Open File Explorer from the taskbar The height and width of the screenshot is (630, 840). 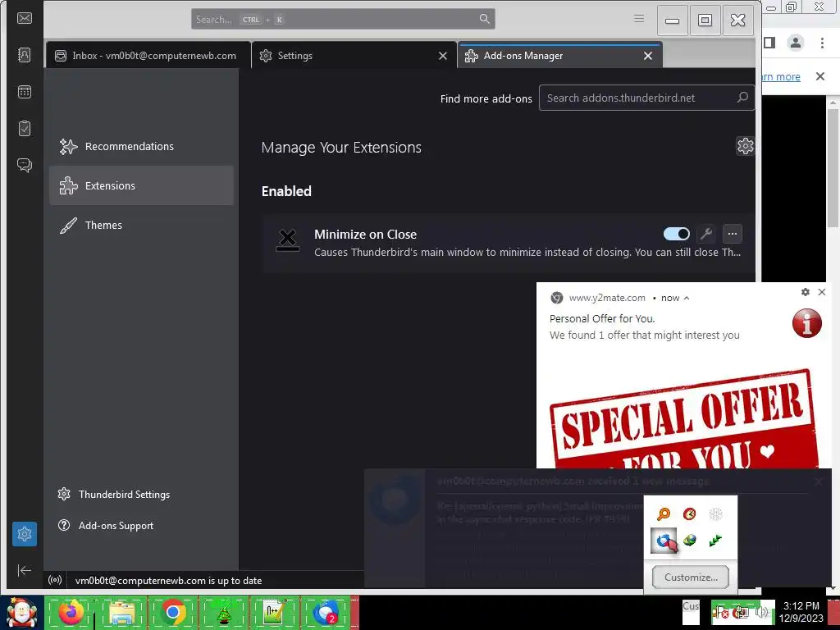pyautogui.click(x=121, y=612)
